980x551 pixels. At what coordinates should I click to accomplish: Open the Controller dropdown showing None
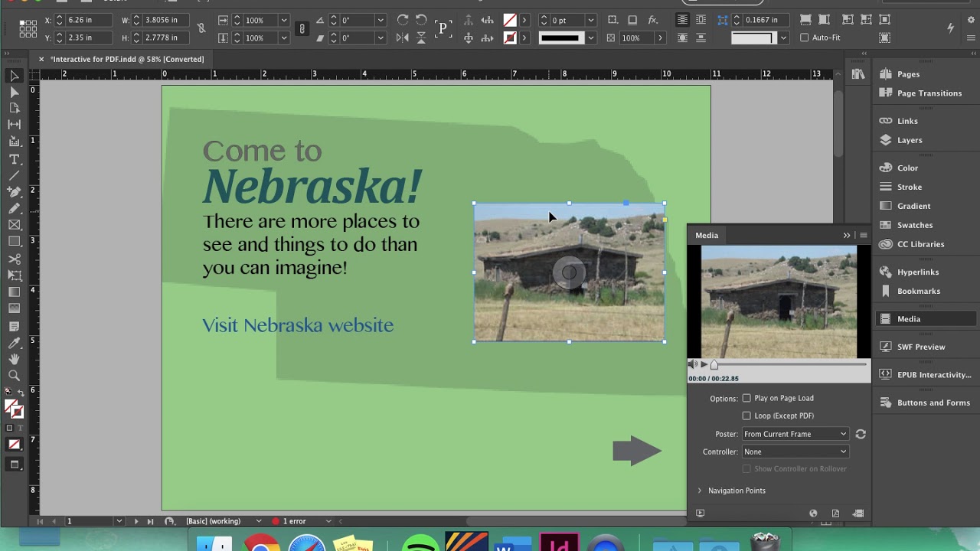795,452
